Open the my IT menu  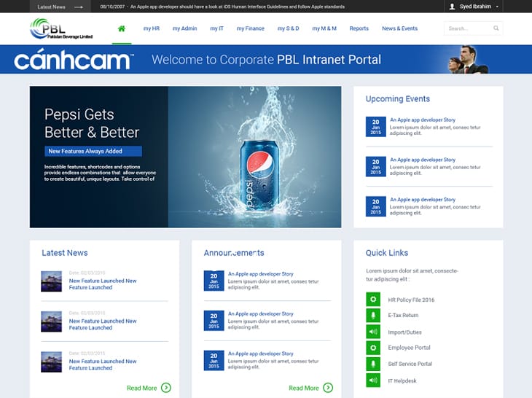pos(216,28)
